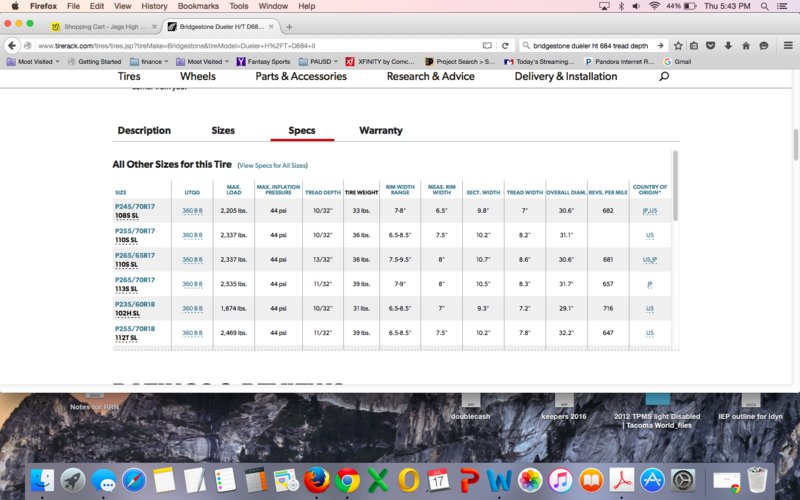Submit the search with the arrow button

click(x=660, y=45)
